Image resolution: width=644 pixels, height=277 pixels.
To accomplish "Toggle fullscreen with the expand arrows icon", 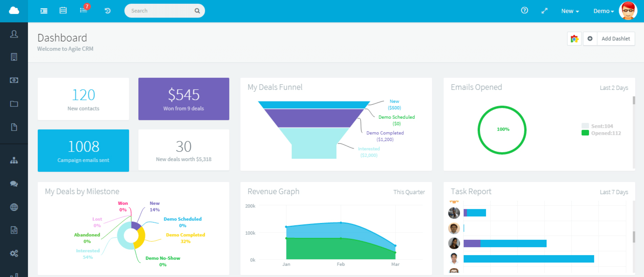I will click(545, 11).
